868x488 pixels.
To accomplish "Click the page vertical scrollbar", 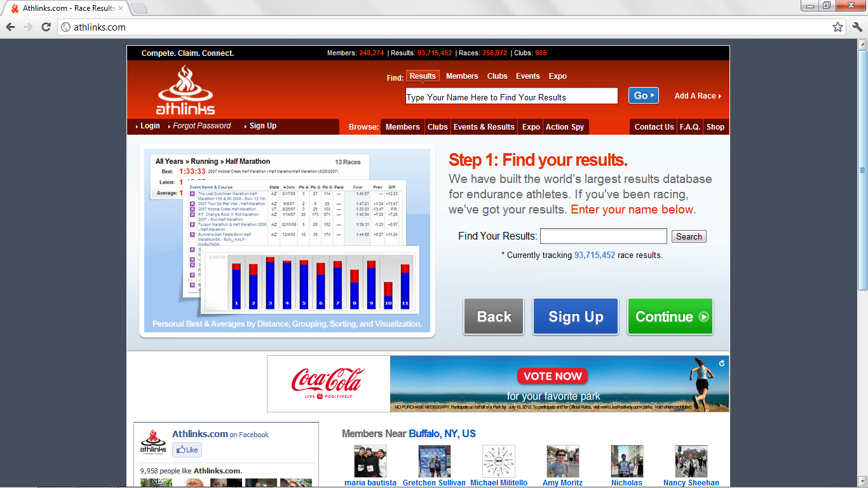I will tap(862, 170).
